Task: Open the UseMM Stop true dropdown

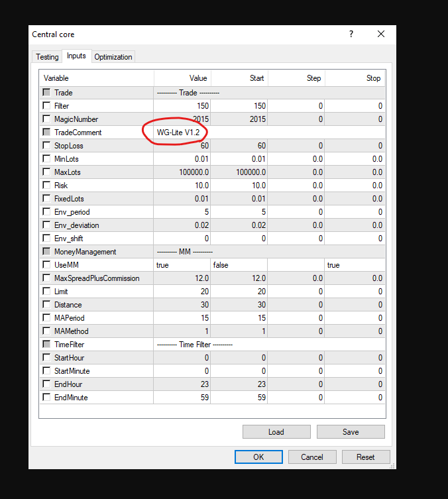Action: (x=355, y=265)
